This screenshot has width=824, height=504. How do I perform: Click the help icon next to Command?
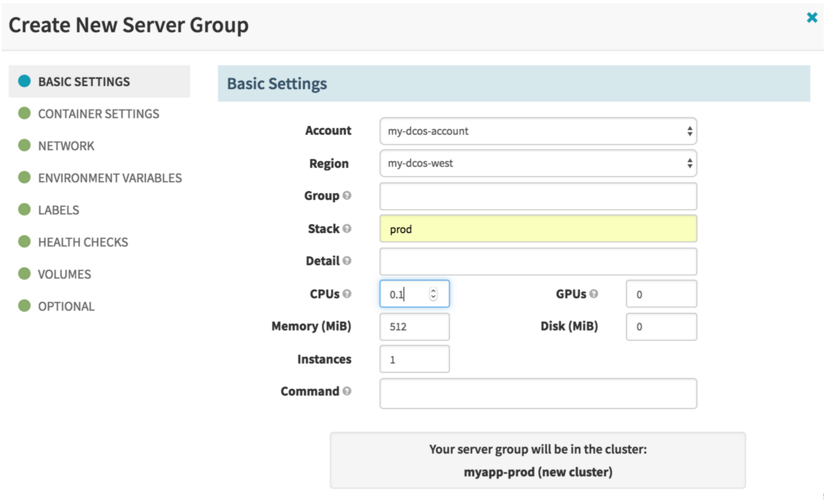click(x=347, y=391)
